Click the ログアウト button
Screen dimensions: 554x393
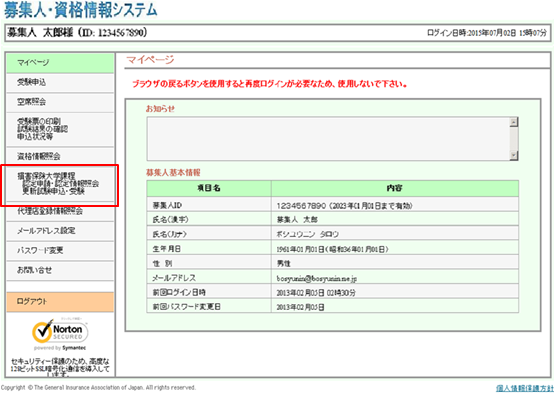click(60, 301)
